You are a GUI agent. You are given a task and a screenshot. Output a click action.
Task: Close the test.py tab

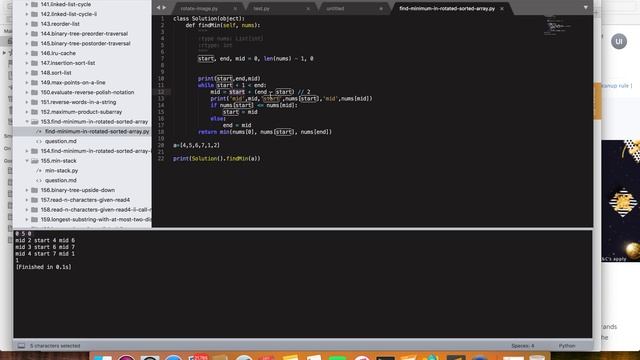coord(308,9)
